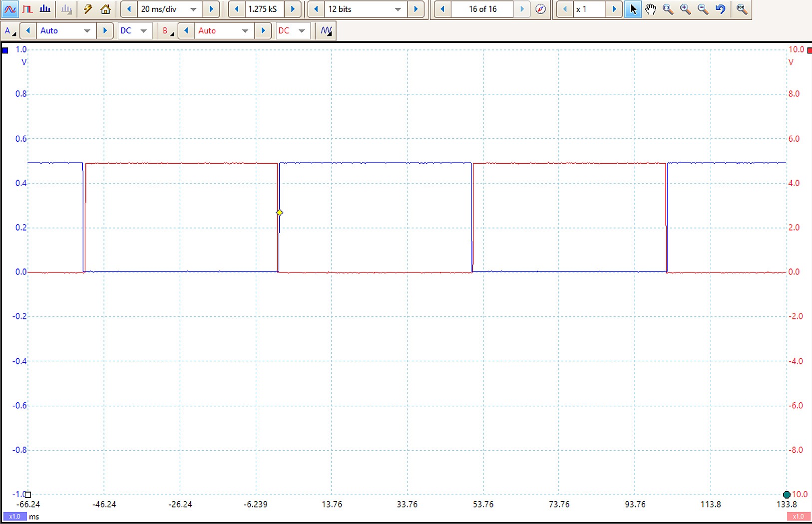Select the zoom out tool
Screen dimensions: 812x524
(703, 9)
